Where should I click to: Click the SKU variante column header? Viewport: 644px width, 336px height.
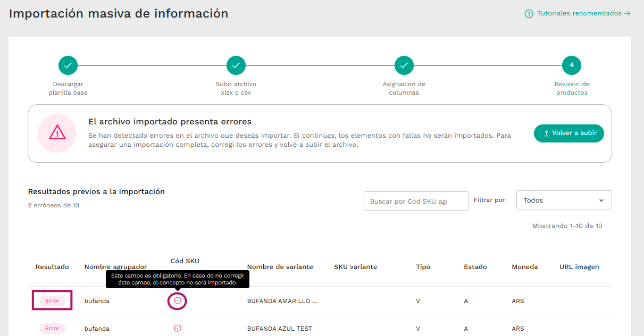point(355,267)
